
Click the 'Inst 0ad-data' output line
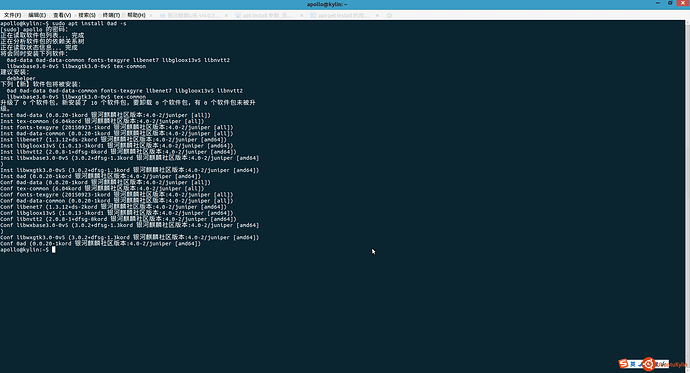coord(106,115)
